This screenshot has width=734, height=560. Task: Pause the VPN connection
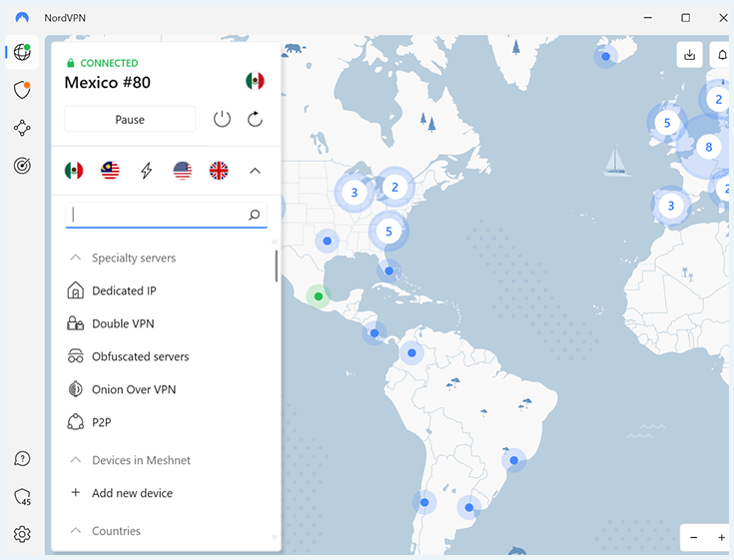130,120
